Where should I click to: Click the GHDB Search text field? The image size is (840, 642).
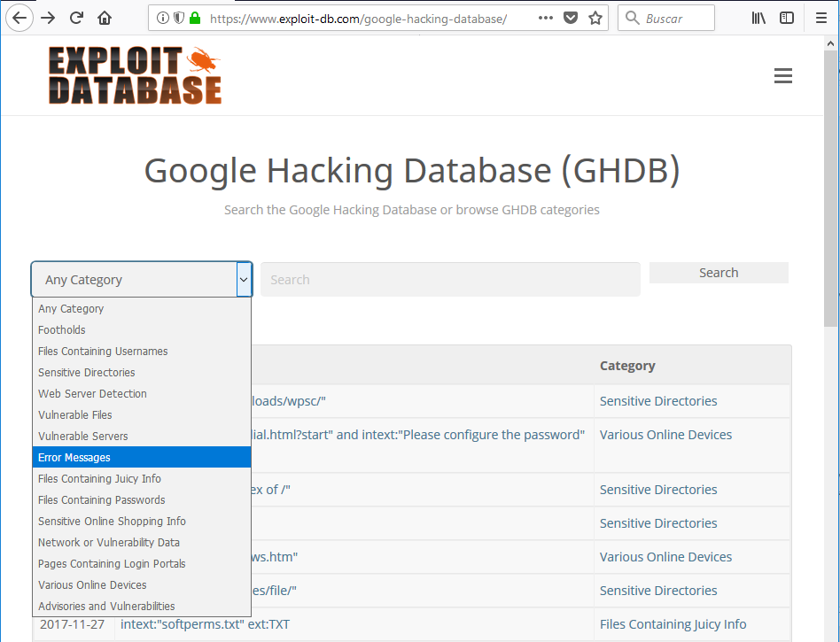(x=450, y=280)
